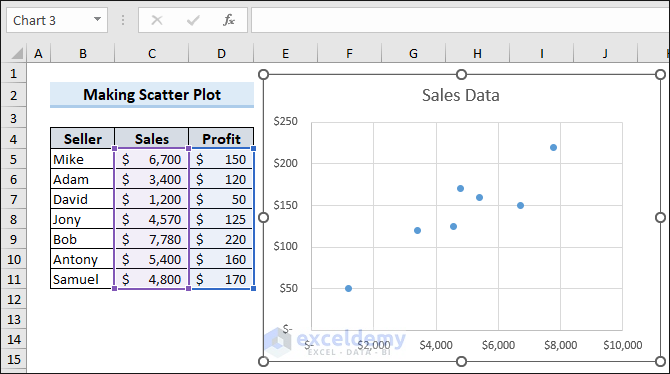Select the cell containing David
Screen dimensions: 670x374
click(82, 199)
